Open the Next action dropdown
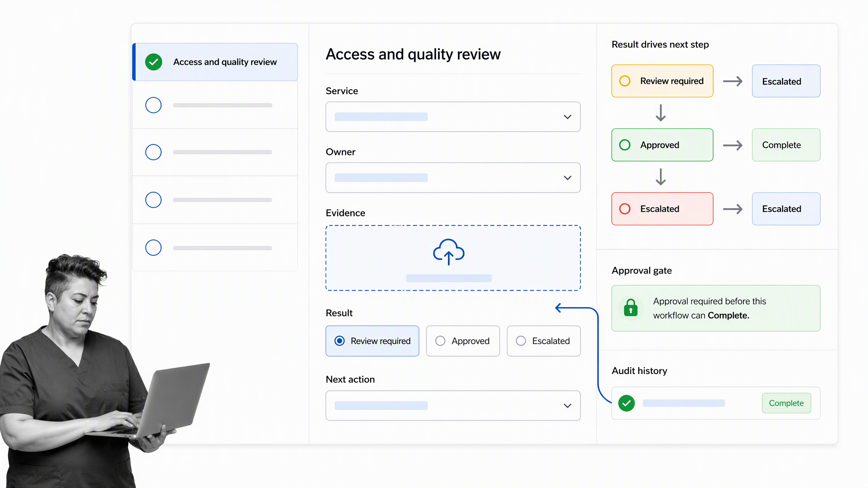The width and height of the screenshot is (868, 488). point(453,405)
